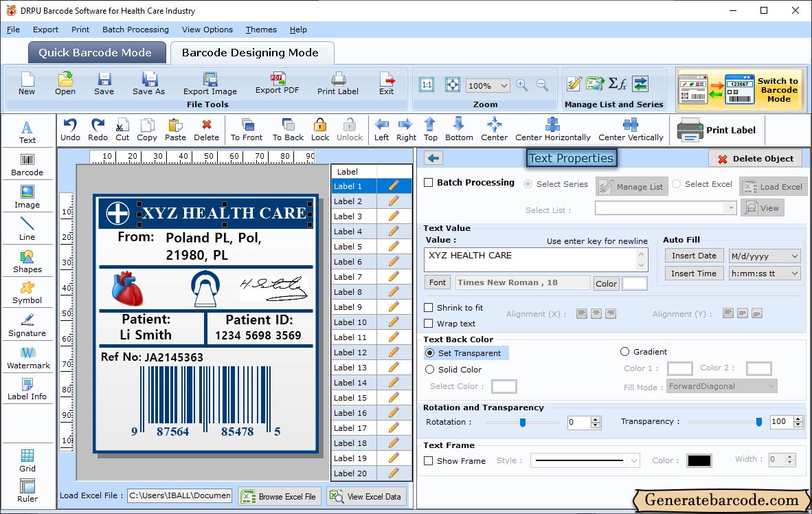
Task: Open the Batch Processing menu
Action: pos(136,30)
